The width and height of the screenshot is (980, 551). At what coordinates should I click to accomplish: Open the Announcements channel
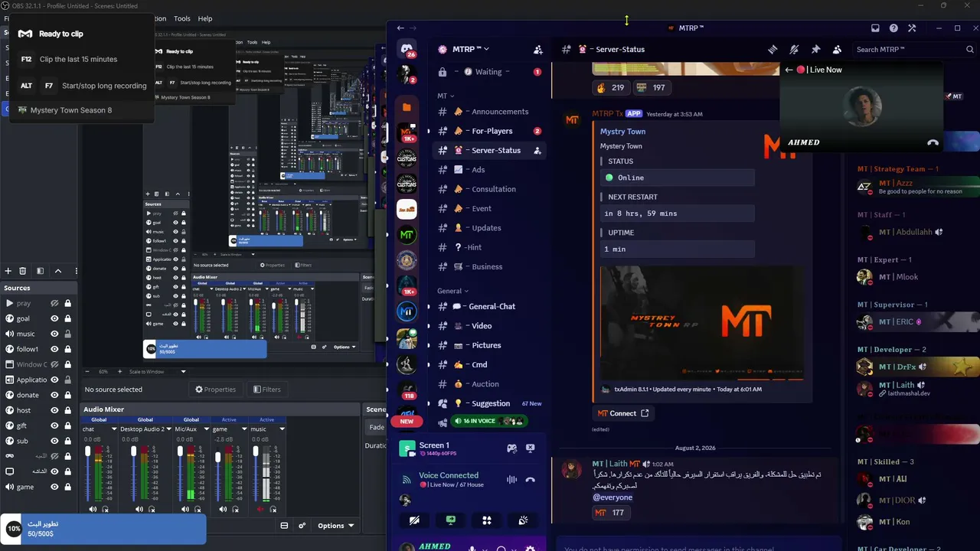490,112
